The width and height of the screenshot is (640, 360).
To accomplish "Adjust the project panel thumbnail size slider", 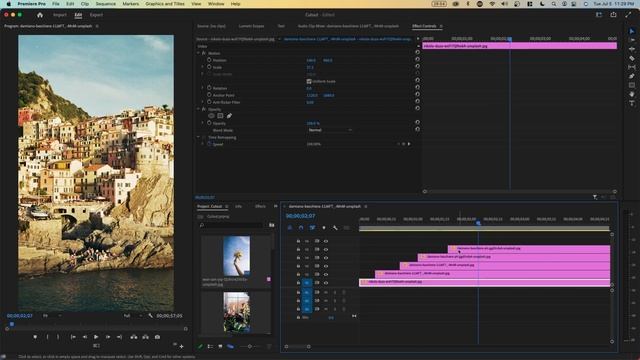I will 251,347.
